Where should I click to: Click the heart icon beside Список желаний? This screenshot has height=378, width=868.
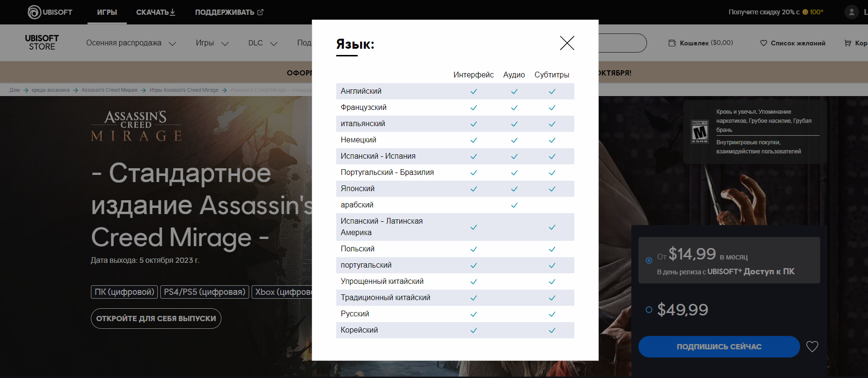point(764,43)
